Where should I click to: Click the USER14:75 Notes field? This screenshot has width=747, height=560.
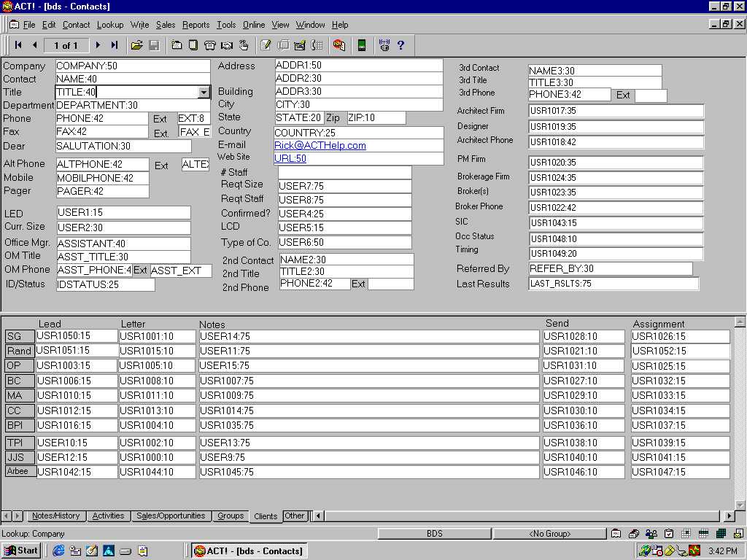point(369,336)
